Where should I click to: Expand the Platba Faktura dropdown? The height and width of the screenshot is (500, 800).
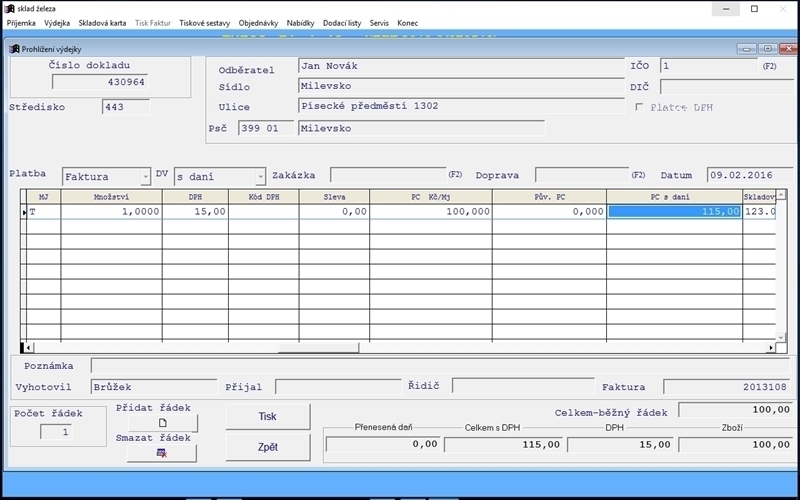(145, 177)
